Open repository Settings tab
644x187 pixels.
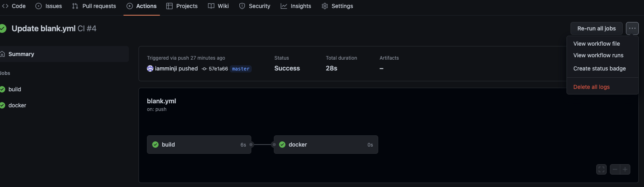(x=337, y=6)
